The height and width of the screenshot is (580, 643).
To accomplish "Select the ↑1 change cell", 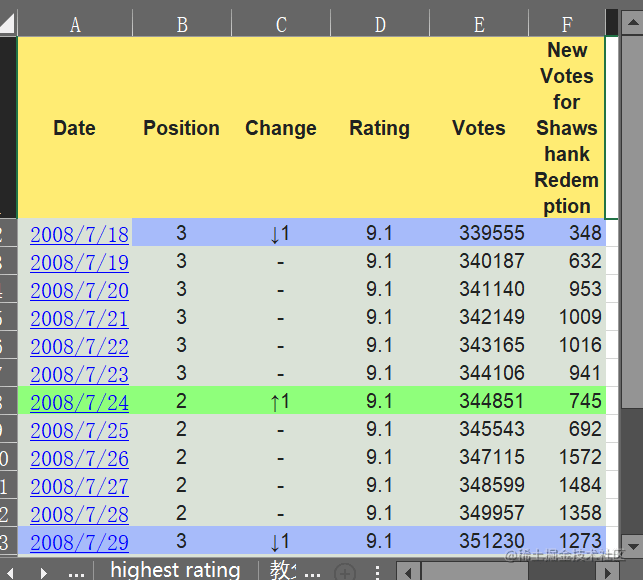I will (281, 400).
